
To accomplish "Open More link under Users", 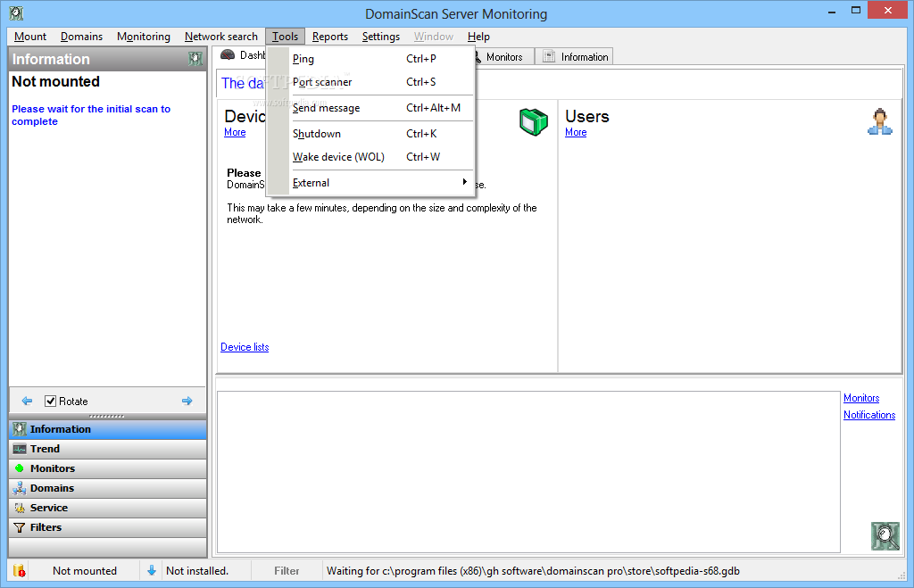I will click(x=576, y=132).
